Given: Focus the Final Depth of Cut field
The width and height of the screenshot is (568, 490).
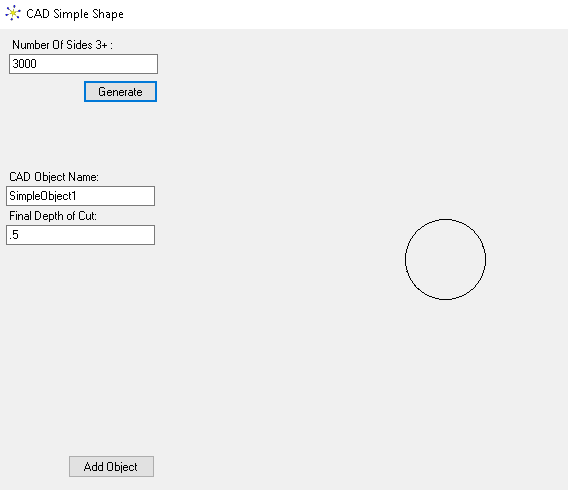Looking at the screenshot, I should click(80, 235).
